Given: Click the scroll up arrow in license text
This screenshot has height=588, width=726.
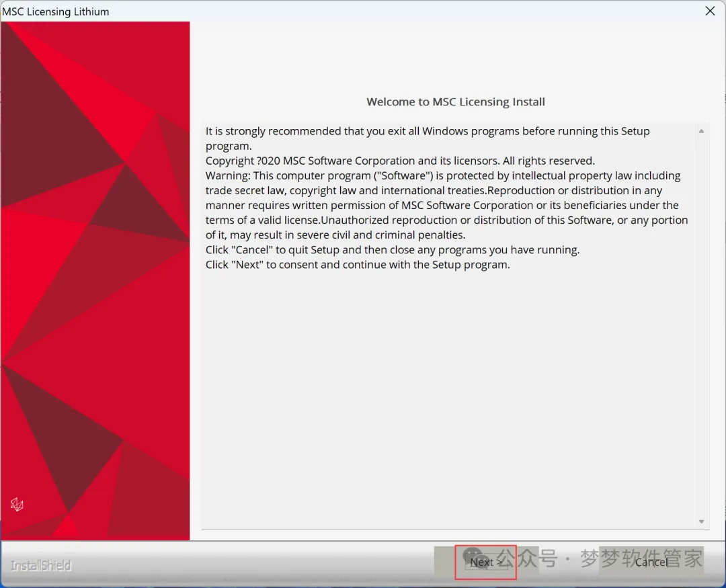Looking at the screenshot, I should click(x=701, y=132).
